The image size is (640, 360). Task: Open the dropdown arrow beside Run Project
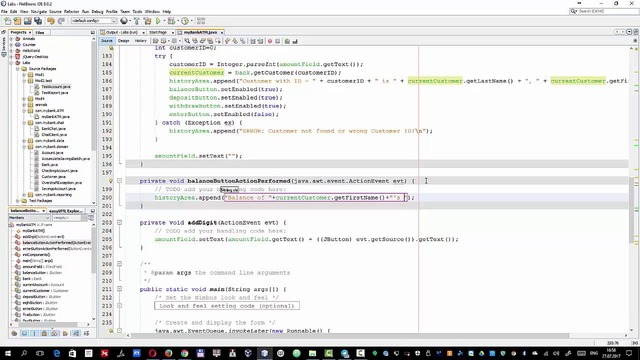[x=164, y=21]
